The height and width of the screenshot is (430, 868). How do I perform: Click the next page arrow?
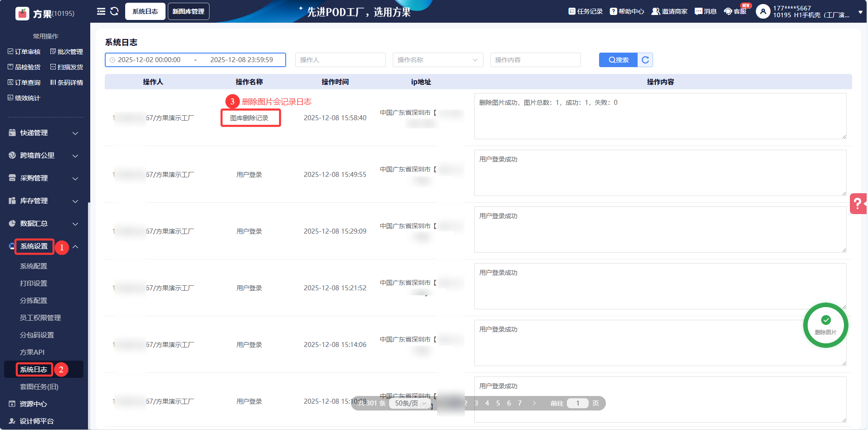(x=535, y=403)
